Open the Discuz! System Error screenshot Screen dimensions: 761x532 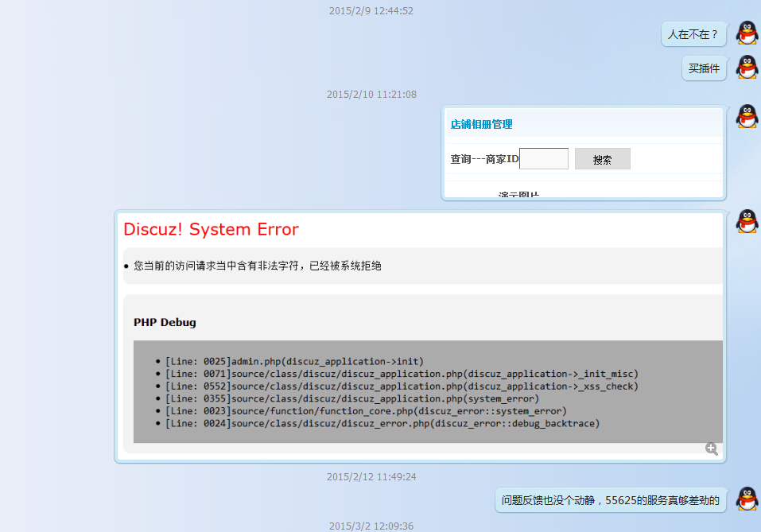420,336
